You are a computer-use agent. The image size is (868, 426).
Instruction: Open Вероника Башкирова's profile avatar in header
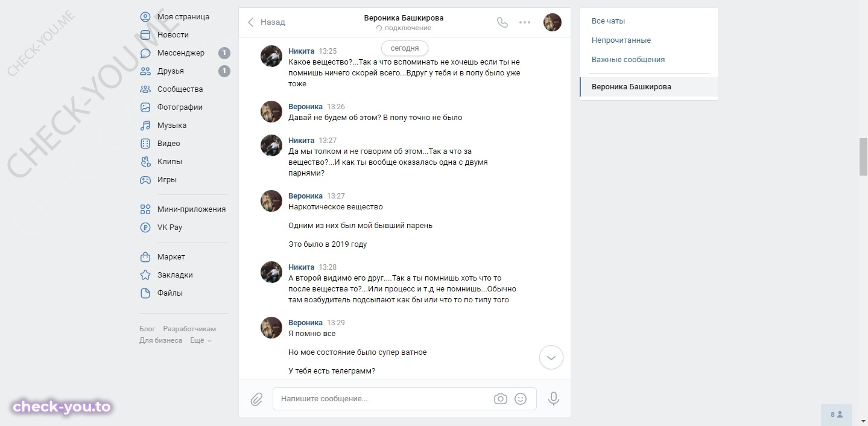553,22
